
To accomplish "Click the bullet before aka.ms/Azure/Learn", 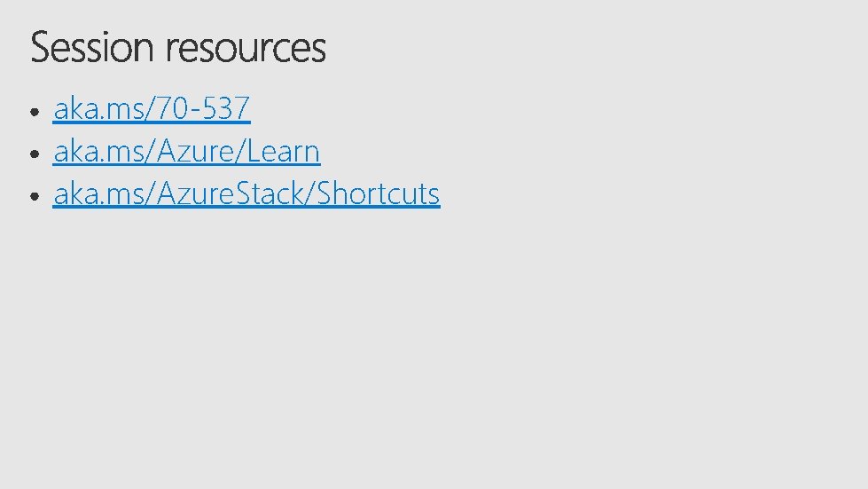I will coord(35,154).
